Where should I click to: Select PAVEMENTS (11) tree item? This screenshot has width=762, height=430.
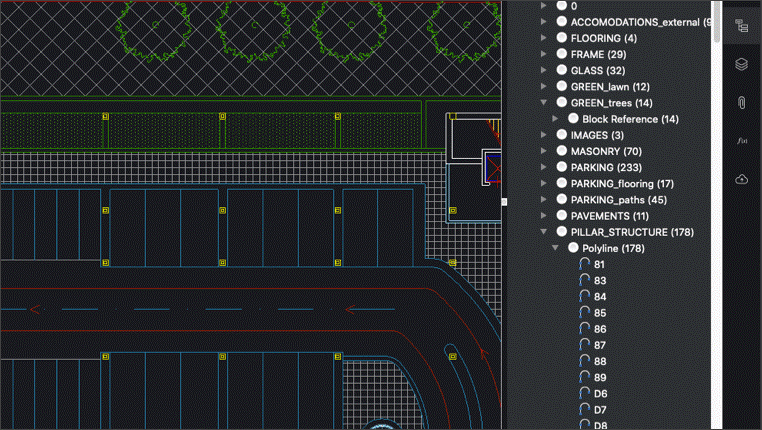pos(609,216)
